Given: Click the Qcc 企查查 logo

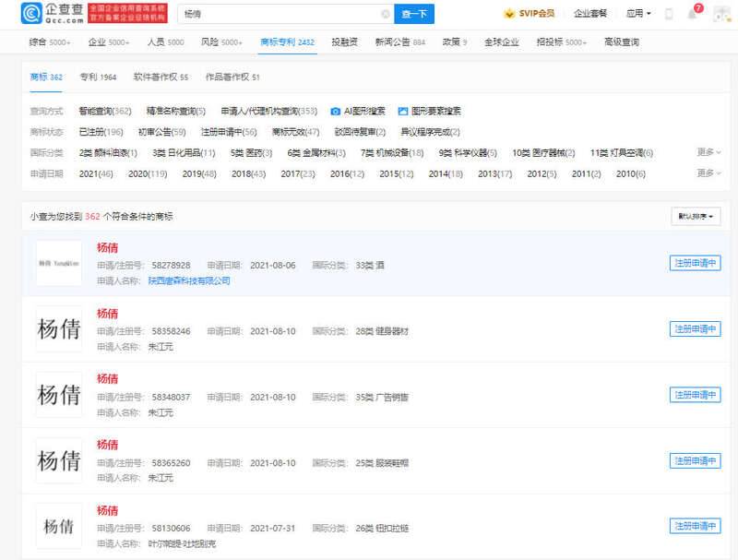Looking at the screenshot, I should pos(54,13).
